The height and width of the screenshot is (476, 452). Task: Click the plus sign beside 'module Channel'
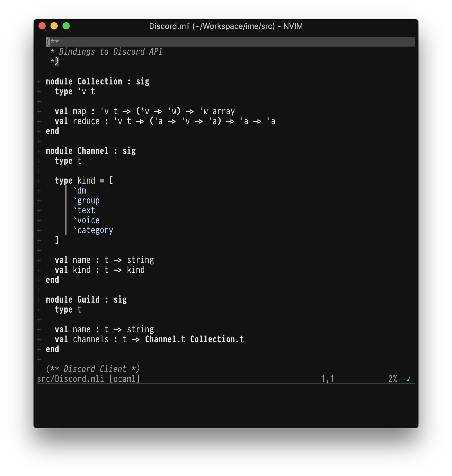point(39,151)
